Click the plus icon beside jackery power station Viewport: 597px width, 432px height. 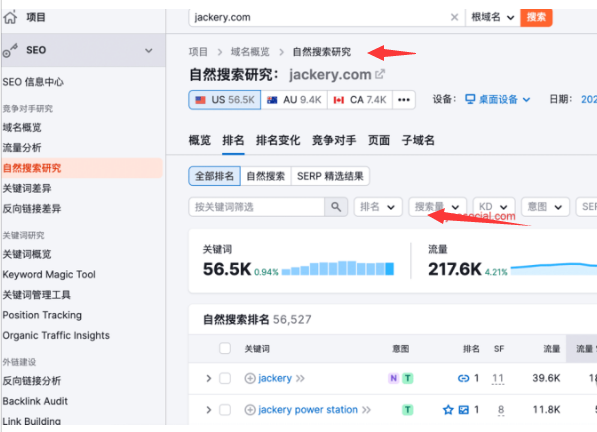(x=250, y=410)
